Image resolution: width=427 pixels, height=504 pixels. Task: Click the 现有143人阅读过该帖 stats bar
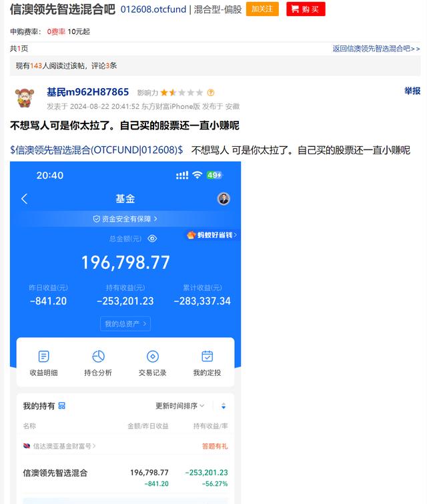point(215,66)
